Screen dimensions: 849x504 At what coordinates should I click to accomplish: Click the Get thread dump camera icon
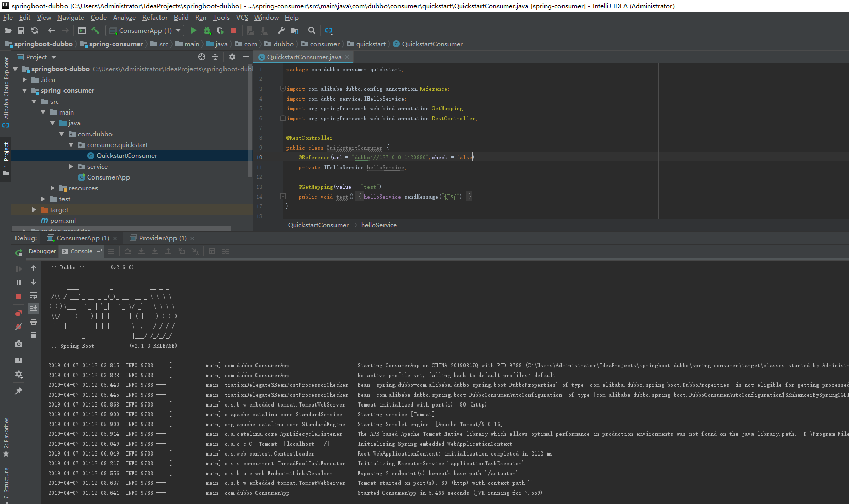pos(19,344)
